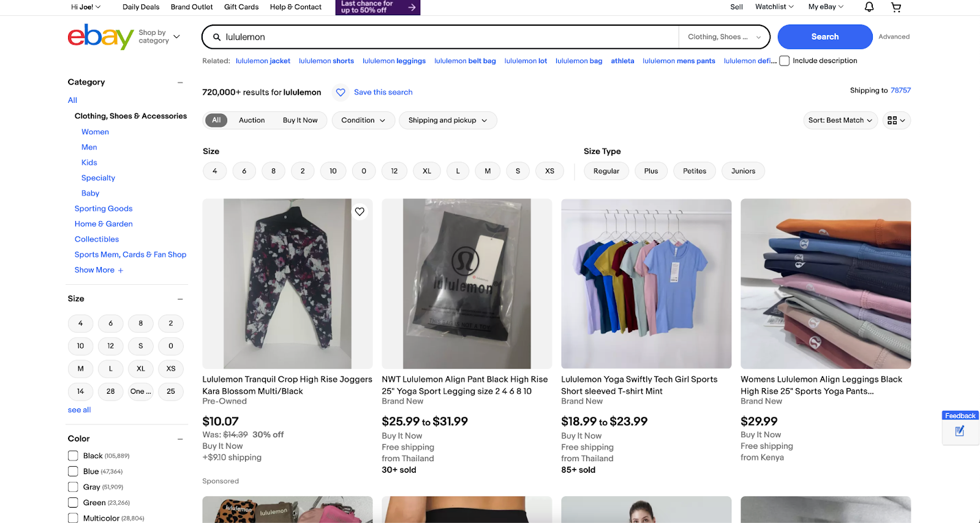980x523 pixels.
Task: Open the notifications bell
Action: pos(869,7)
